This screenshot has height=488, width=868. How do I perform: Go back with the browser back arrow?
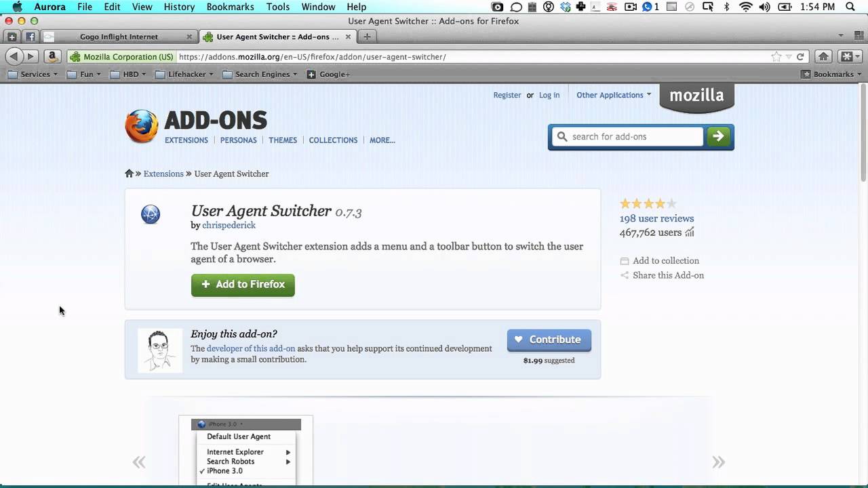tap(13, 57)
